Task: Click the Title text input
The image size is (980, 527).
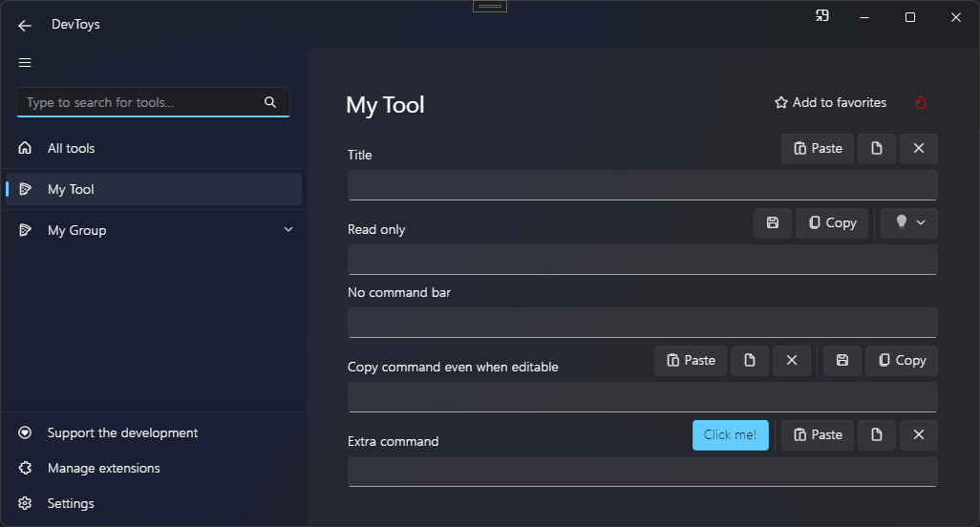Action: point(643,185)
